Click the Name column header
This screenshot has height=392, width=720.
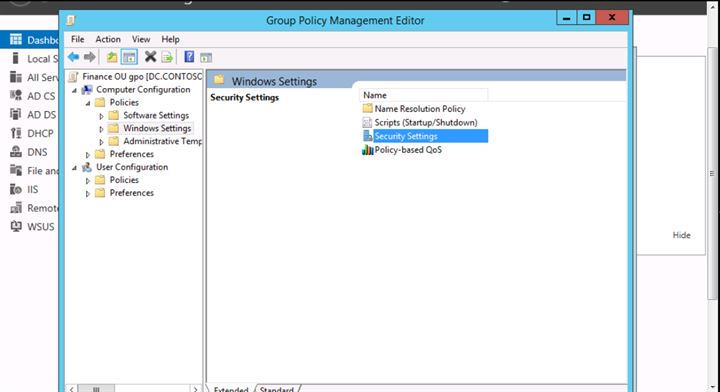point(423,95)
